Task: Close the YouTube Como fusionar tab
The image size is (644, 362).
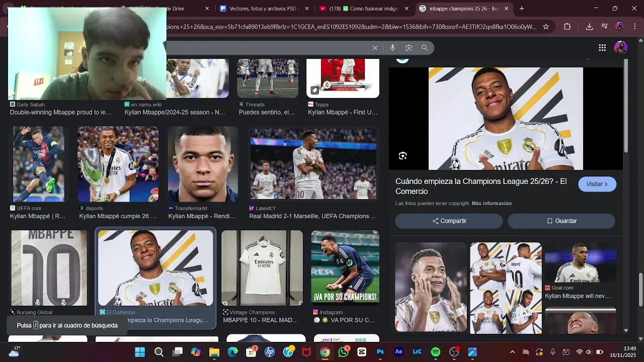Action: (407, 9)
